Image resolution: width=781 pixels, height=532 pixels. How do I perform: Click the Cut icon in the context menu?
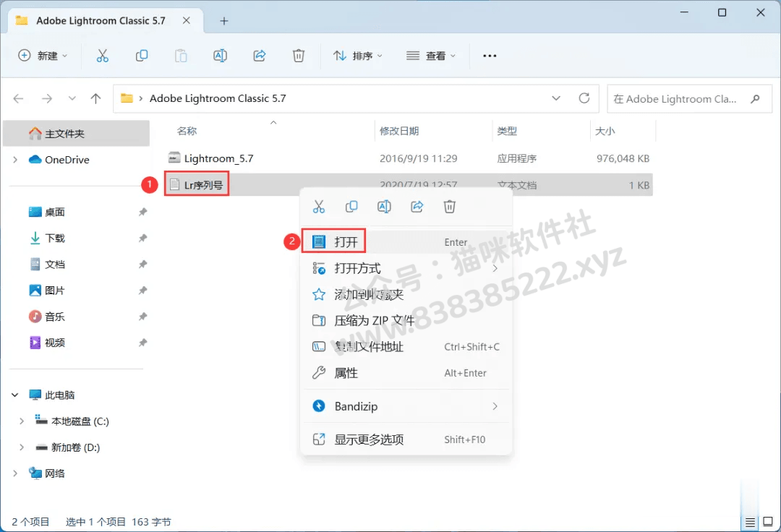point(319,207)
